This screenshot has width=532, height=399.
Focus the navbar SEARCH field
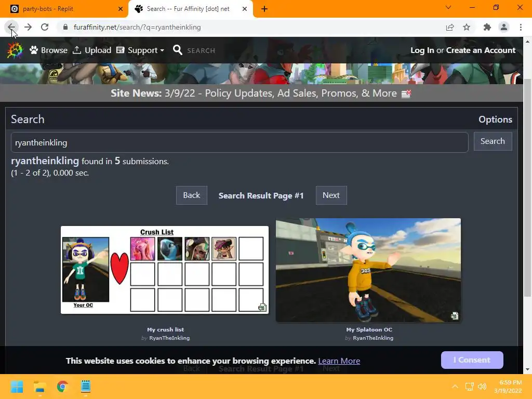click(x=201, y=50)
